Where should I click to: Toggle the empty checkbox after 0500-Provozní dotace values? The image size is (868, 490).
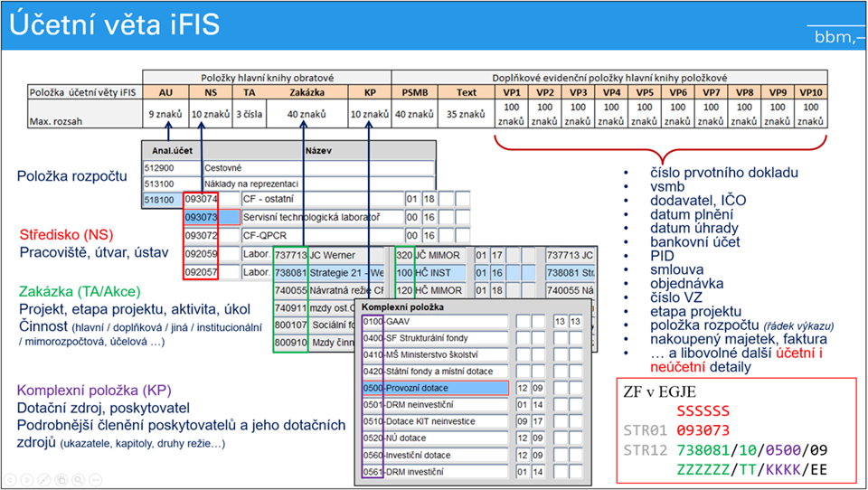(560, 388)
